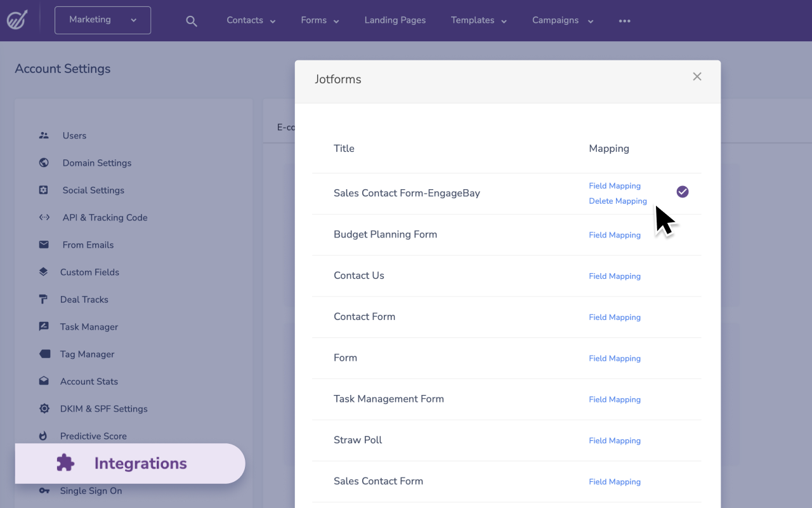Click Delete Mapping for Sales Contact Form-EngageBay
Screen dimensions: 812x508
point(618,201)
